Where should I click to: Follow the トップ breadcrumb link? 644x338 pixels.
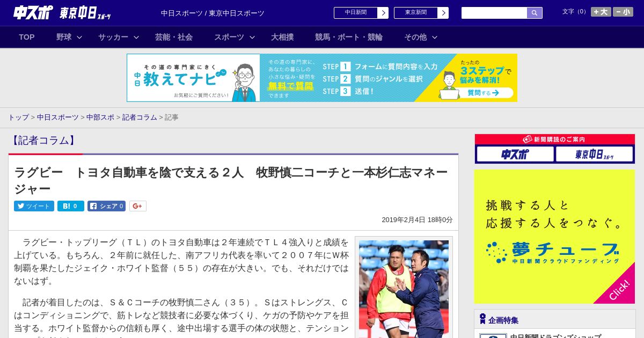point(18,117)
